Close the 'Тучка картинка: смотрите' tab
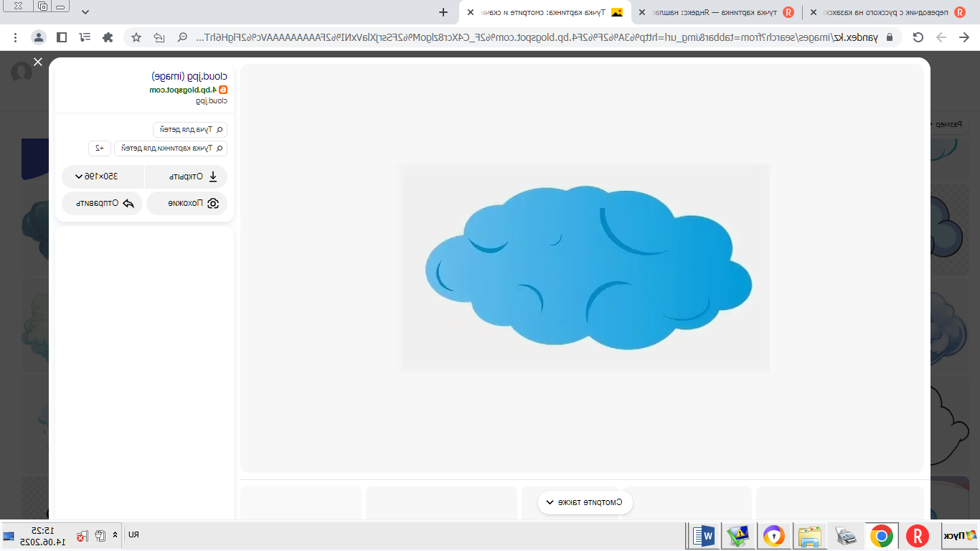 [471, 12]
